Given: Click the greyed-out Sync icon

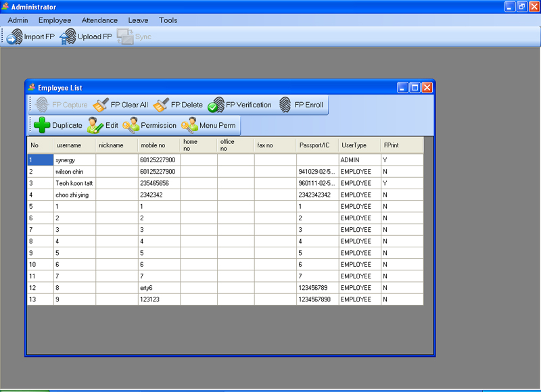Looking at the screenshot, I should [125, 36].
